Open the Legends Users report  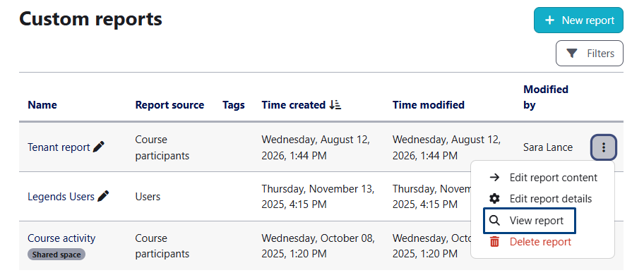[61, 196]
